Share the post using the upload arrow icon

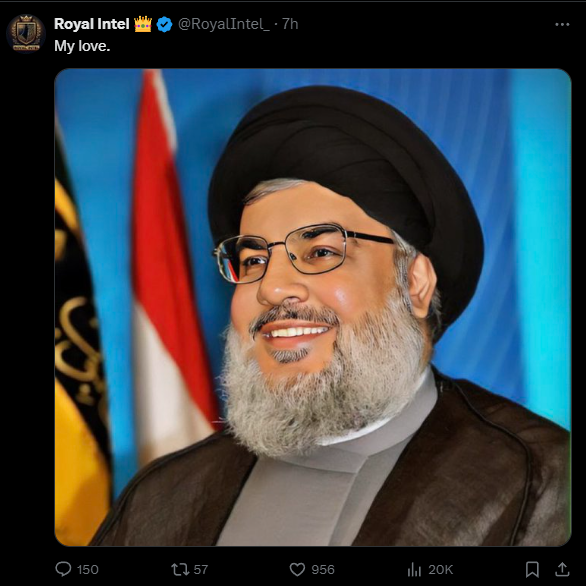click(562, 570)
